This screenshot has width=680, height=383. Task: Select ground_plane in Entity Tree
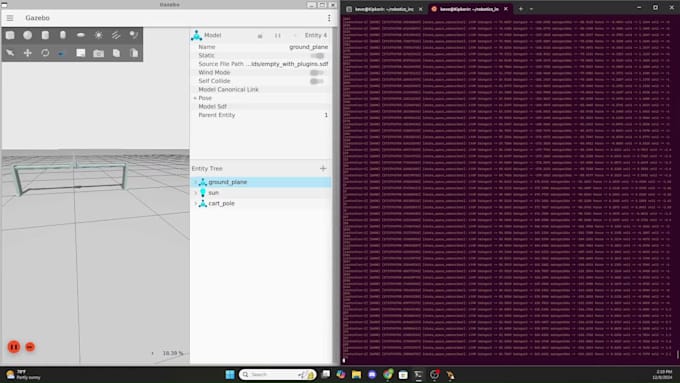(x=228, y=182)
